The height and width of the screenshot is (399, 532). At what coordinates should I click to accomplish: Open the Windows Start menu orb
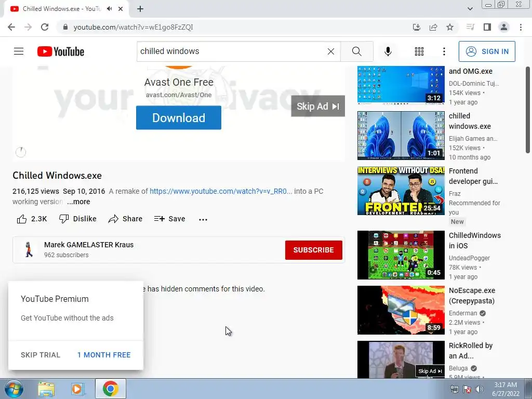pyautogui.click(x=14, y=389)
